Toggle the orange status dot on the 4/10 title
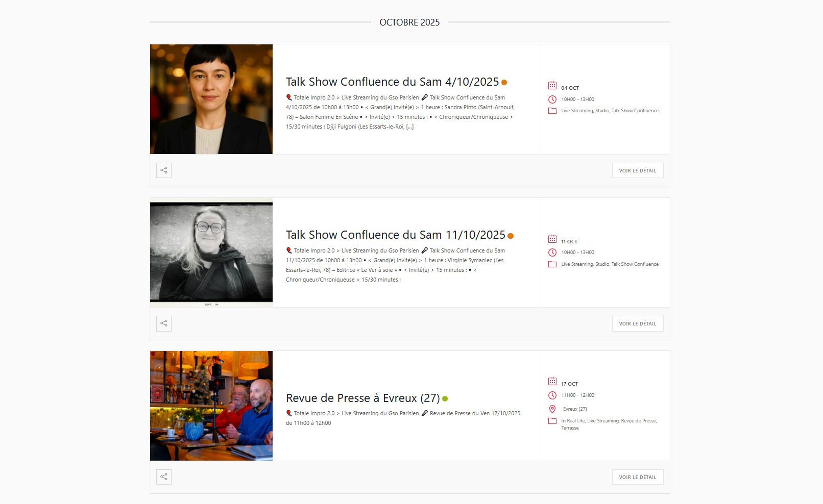The image size is (823, 504). (504, 82)
